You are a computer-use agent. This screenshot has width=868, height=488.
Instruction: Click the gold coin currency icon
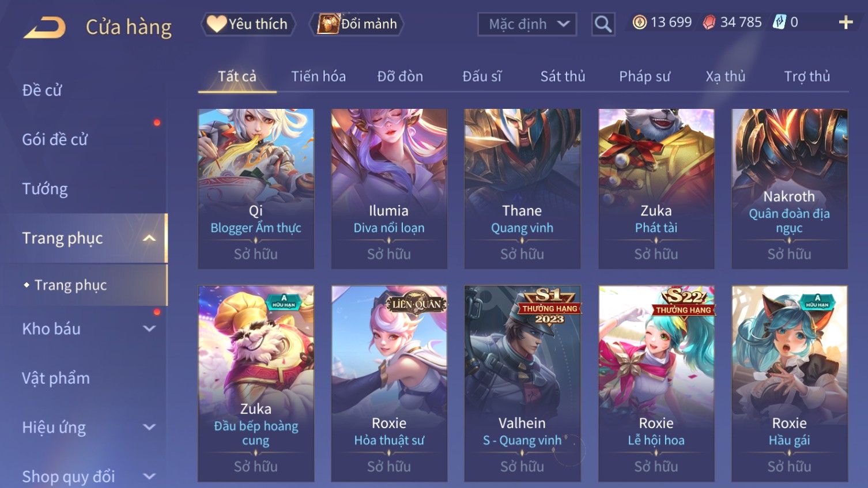pyautogui.click(x=639, y=22)
